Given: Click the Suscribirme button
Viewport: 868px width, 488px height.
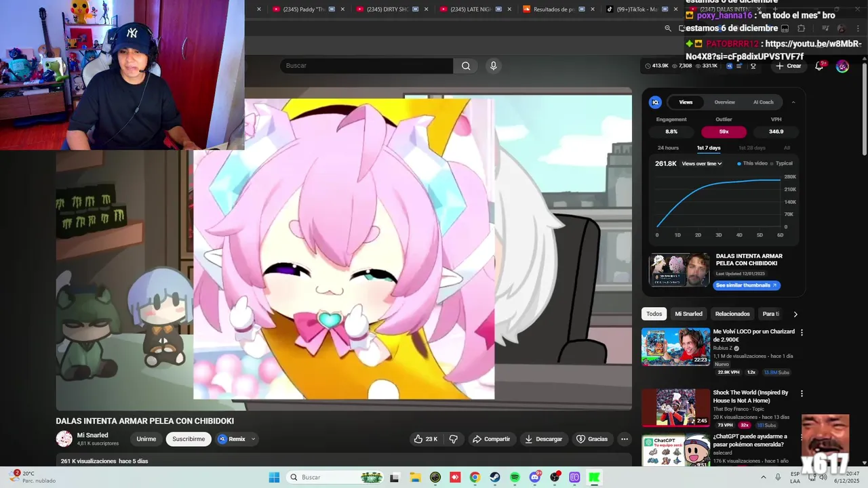Looking at the screenshot, I should [x=189, y=439].
